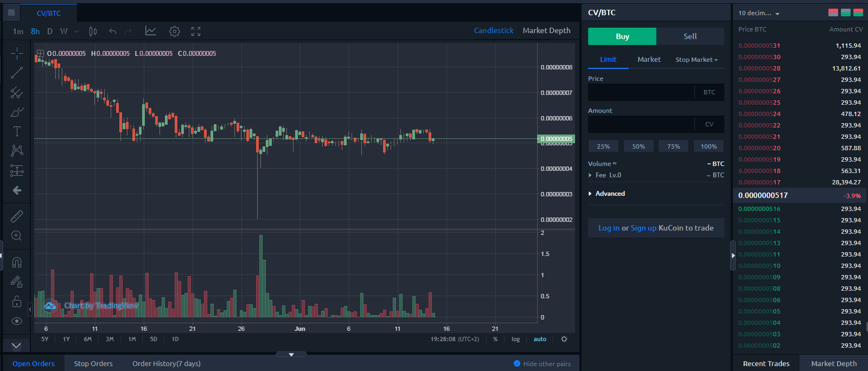
Task: Toggle lock all drawing tools
Action: (17, 302)
